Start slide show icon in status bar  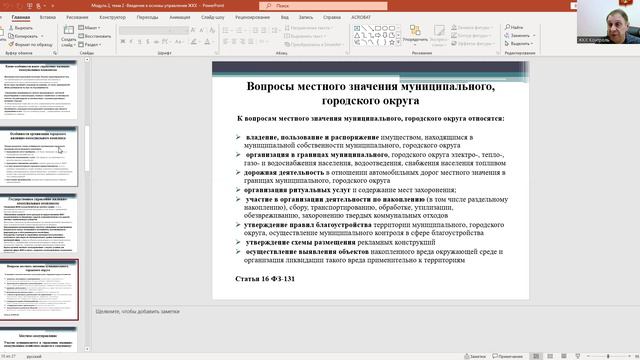coord(578,356)
